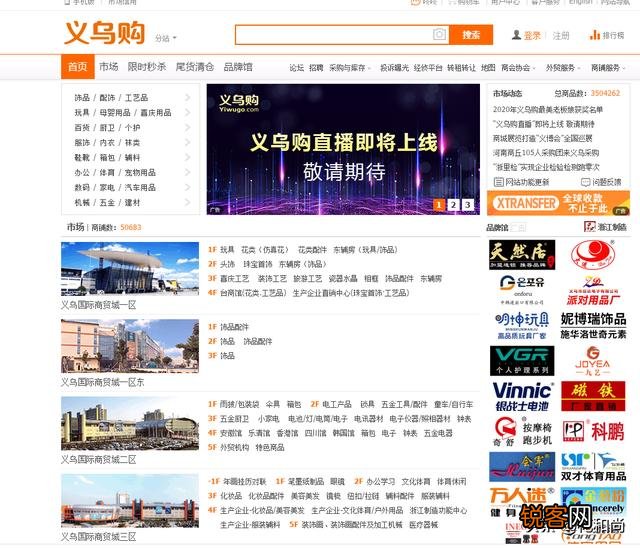
Task: Select banner slide 3 indicator
Action: pos(468,204)
